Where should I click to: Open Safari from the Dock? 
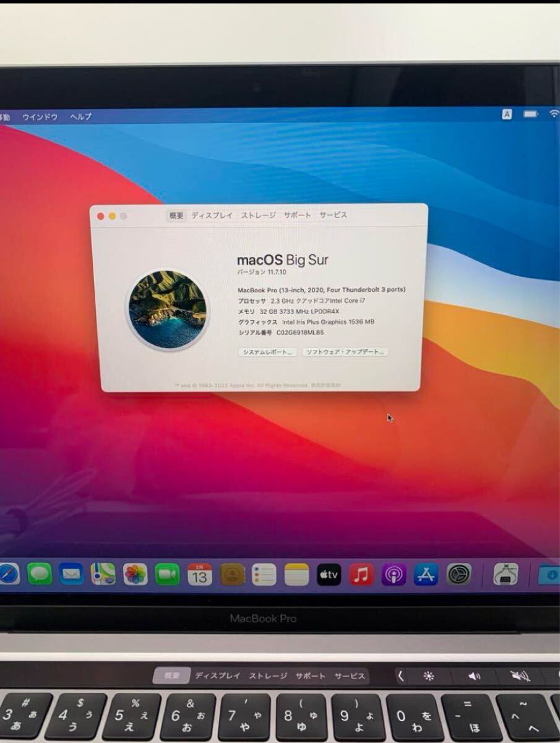8,574
